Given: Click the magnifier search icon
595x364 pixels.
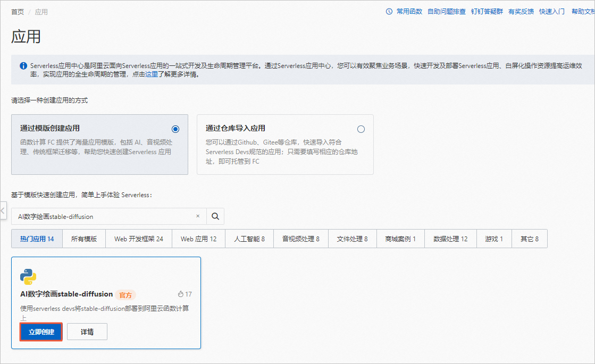Looking at the screenshot, I should [215, 216].
